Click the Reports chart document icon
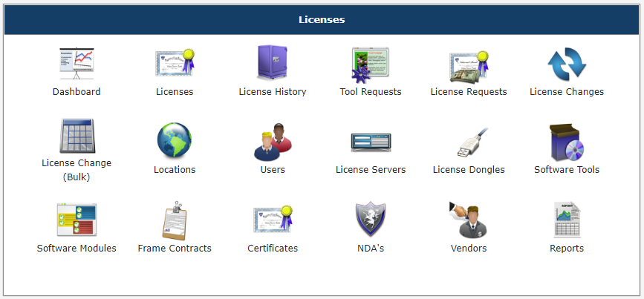Image resolution: width=644 pixels, height=299 pixels. point(567,220)
